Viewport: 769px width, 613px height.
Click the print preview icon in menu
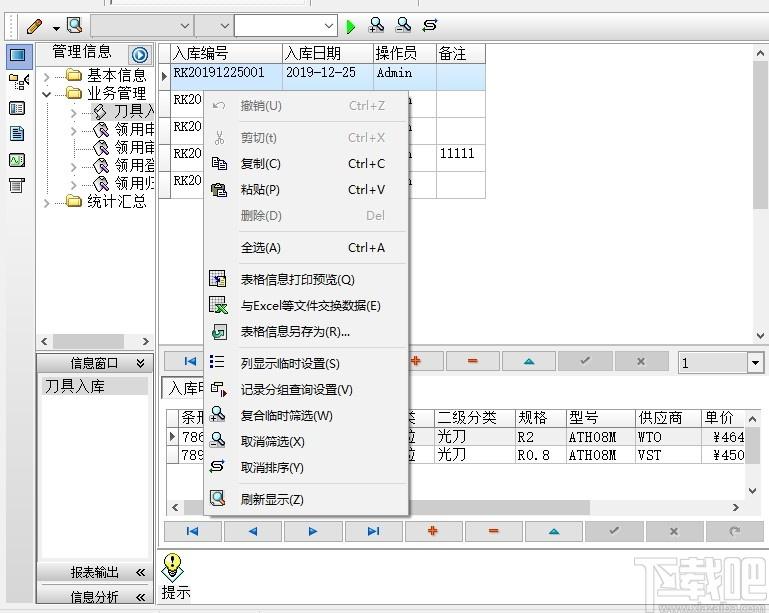[x=218, y=279]
